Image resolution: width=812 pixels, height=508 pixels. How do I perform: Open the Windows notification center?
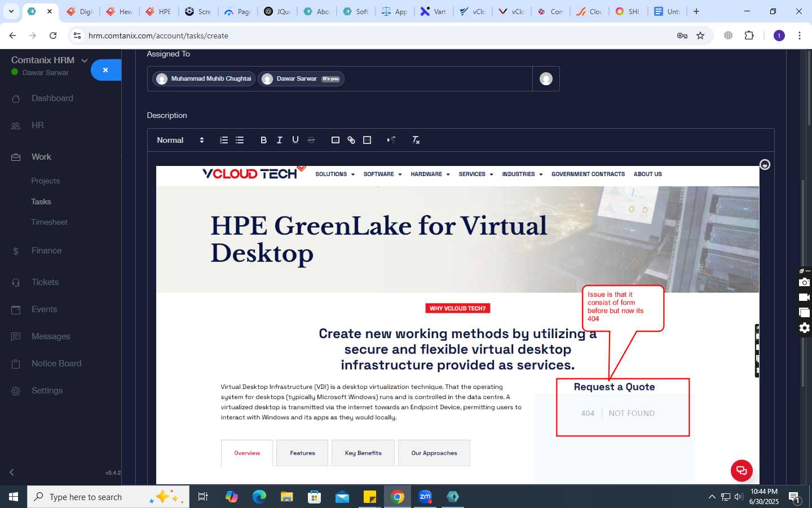[x=795, y=497]
